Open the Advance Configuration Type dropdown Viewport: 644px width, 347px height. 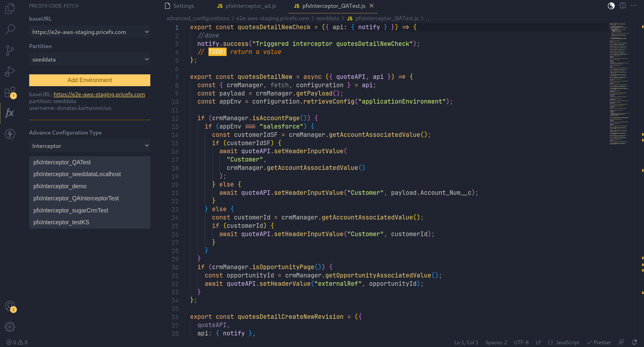90,146
